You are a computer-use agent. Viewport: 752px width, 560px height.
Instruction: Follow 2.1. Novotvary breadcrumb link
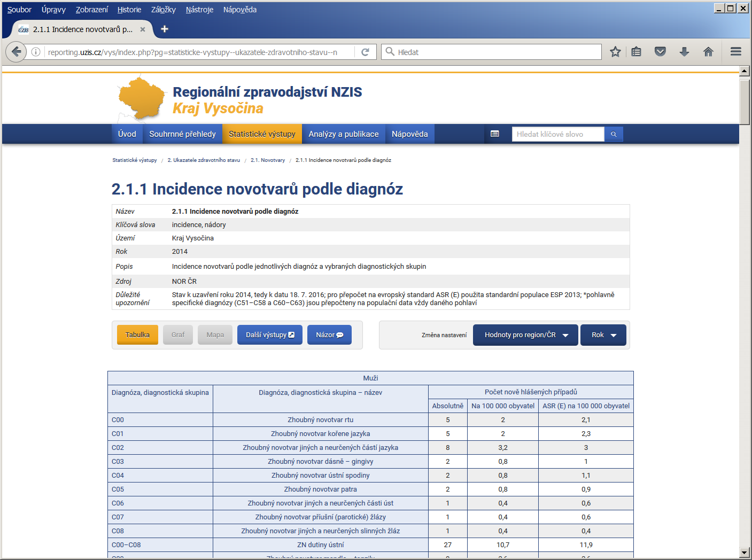click(x=268, y=160)
